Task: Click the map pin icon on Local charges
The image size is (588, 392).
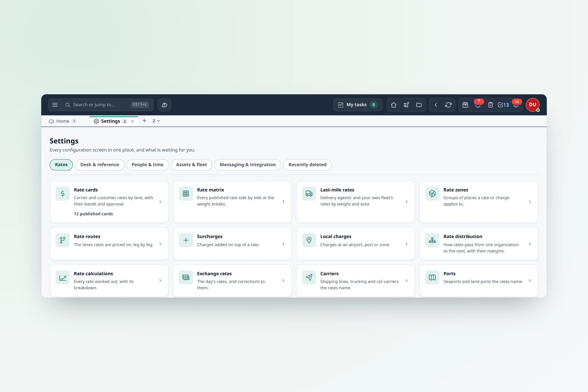Action: click(309, 240)
